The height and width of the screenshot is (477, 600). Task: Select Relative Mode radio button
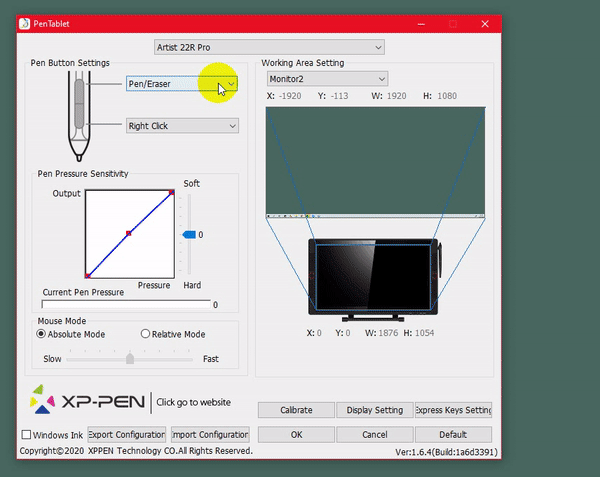pyautogui.click(x=145, y=334)
